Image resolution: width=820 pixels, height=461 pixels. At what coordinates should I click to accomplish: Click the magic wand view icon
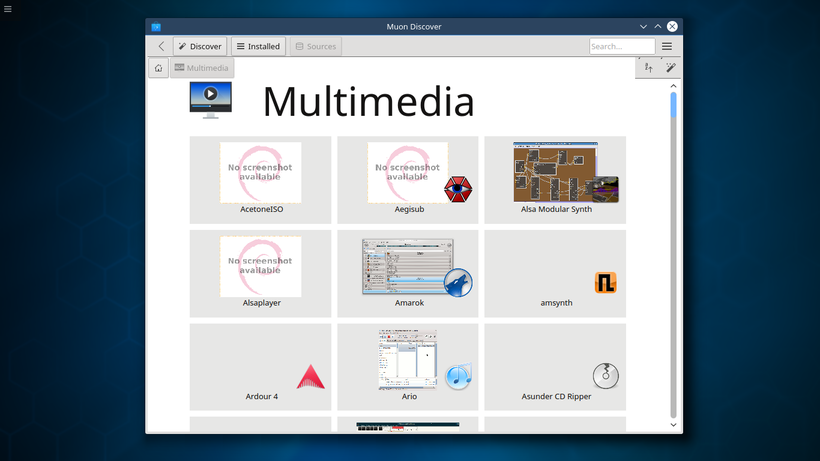[670, 68]
